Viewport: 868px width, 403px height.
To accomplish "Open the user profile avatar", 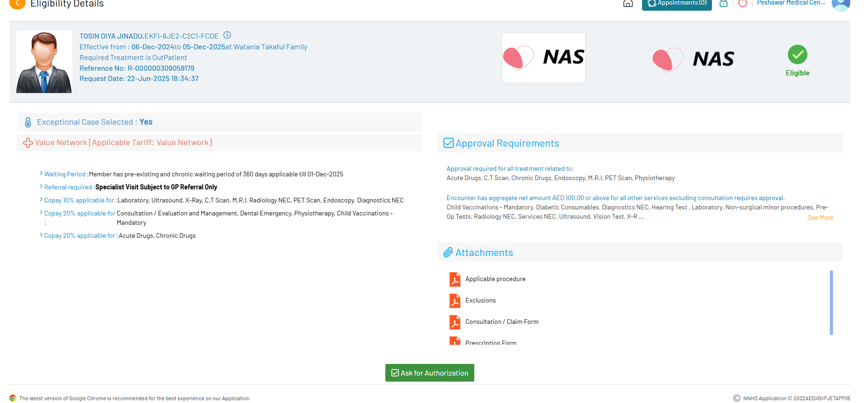I will 841,4.
